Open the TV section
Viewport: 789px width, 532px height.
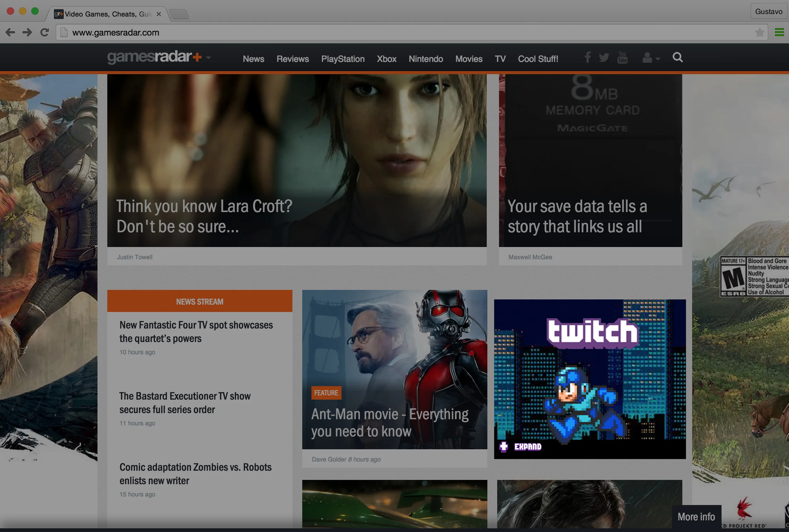pyautogui.click(x=500, y=59)
